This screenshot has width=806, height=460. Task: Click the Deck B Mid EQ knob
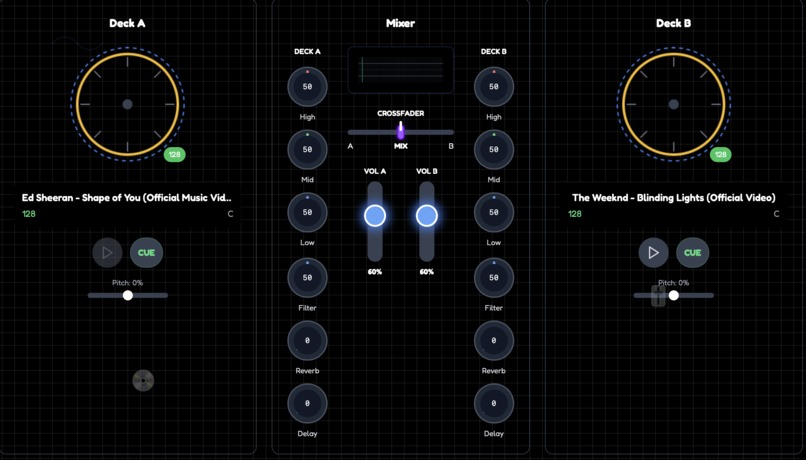pyautogui.click(x=493, y=149)
